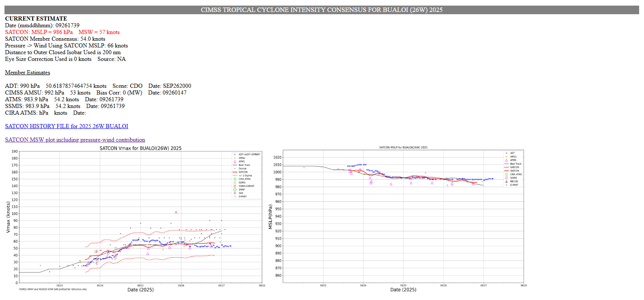This screenshot has height=300, width=644.
Task: Click SAR purple X marker in Vmax legend
Action: (x=235, y=193)
